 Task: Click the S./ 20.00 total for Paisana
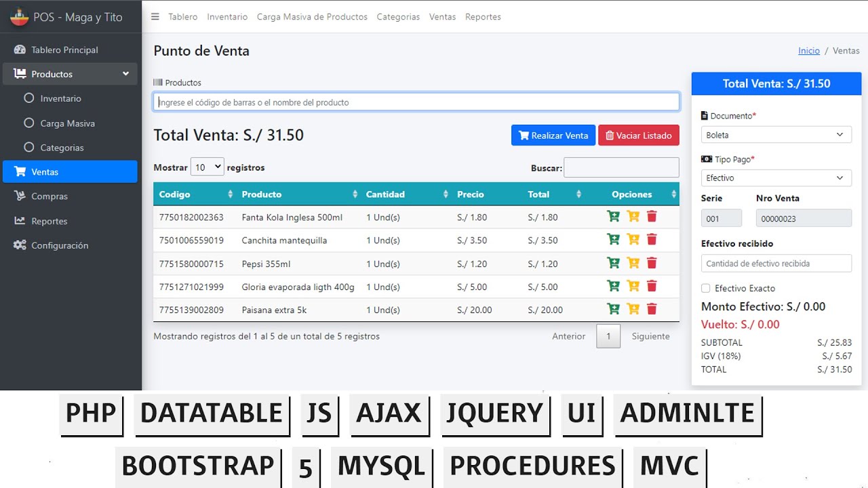click(545, 310)
